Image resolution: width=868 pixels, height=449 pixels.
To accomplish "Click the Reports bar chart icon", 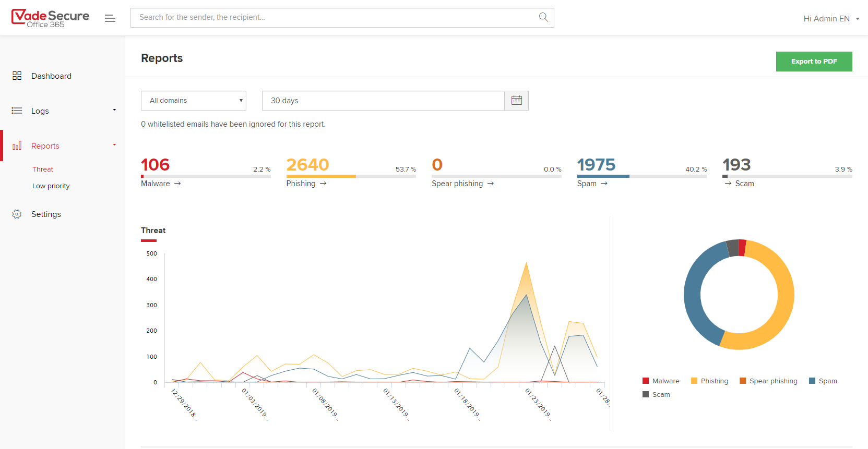I will point(17,145).
